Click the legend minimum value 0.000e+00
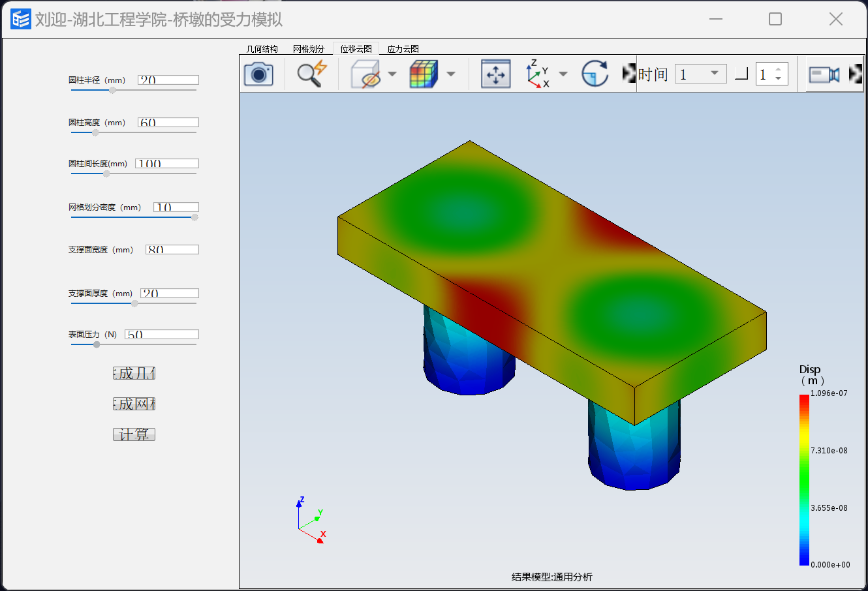 click(x=830, y=565)
